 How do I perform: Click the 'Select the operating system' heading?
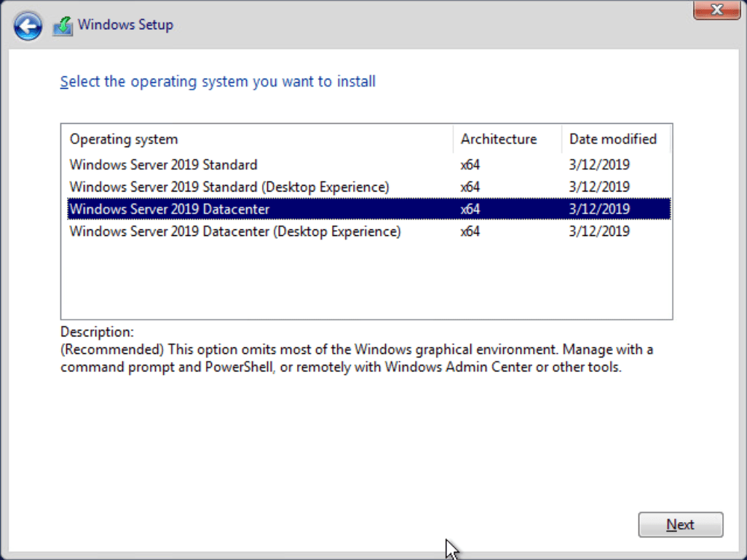(x=218, y=82)
